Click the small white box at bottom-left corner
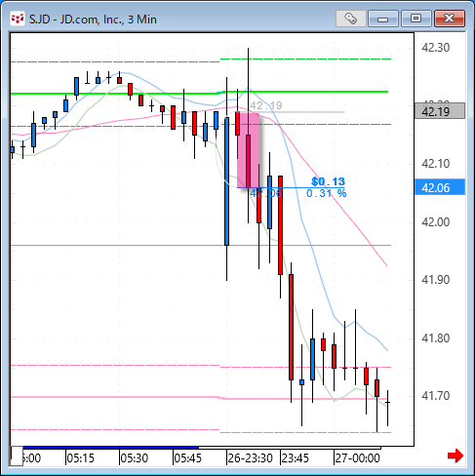The image size is (475, 476). click(17, 456)
